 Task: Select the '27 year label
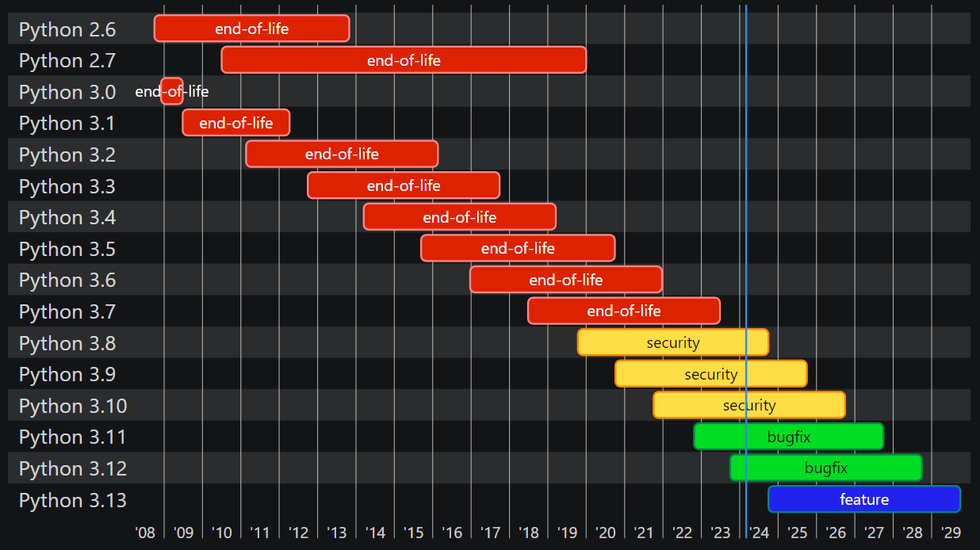(x=875, y=532)
